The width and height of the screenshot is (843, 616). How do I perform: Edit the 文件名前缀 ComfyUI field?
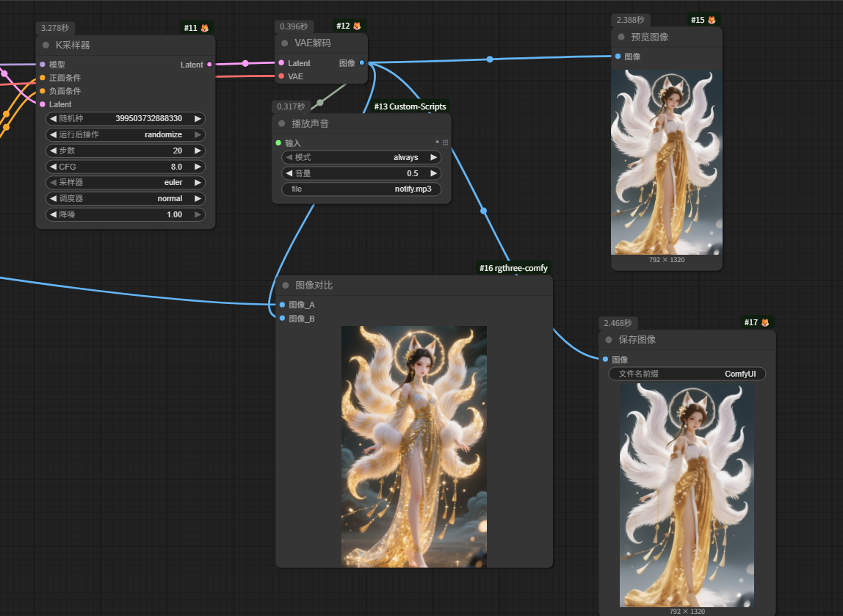[687, 374]
